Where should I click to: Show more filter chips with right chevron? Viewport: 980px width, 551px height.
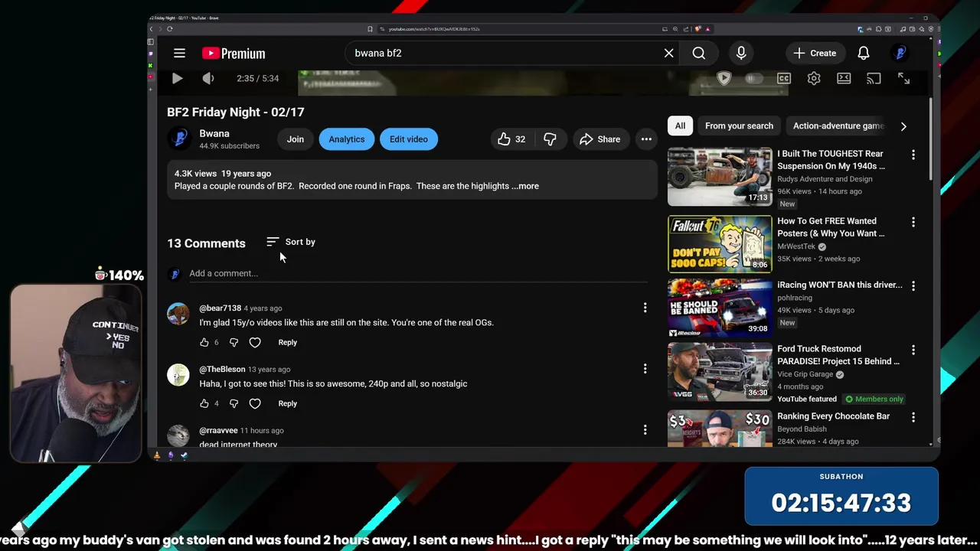(x=903, y=126)
